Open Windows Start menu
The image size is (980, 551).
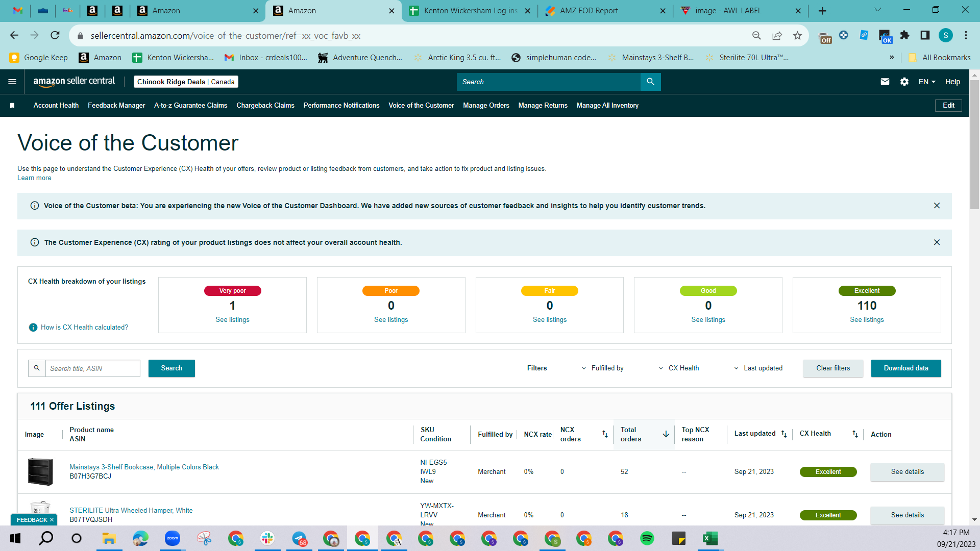coord(15,538)
